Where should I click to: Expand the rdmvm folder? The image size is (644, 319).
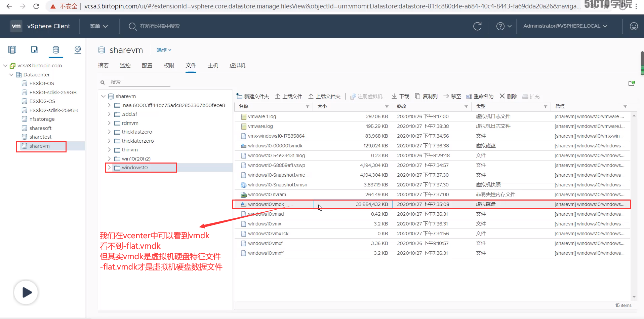point(109,123)
